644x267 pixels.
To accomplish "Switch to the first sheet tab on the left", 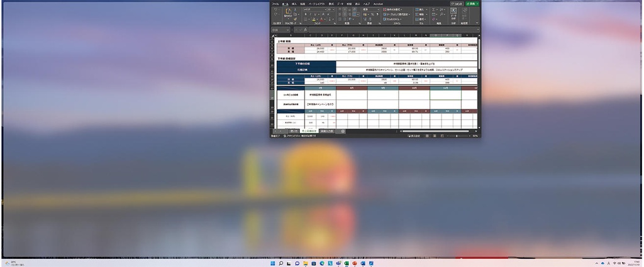I will (x=294, y=131).
